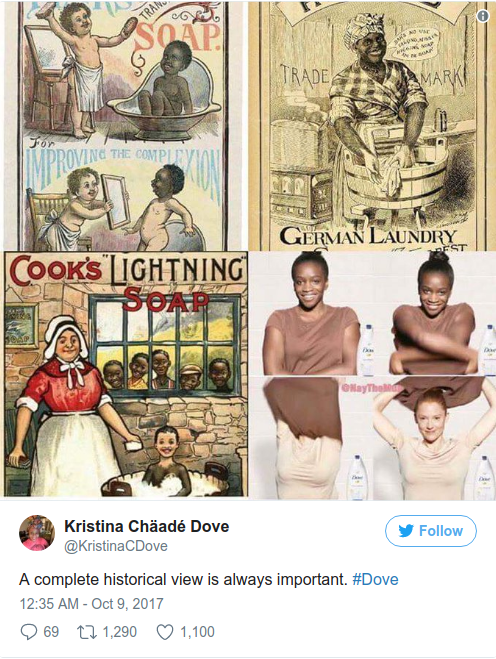Click the info icon on the image
The width and height of the screenshot is (496, 659).
483,16
